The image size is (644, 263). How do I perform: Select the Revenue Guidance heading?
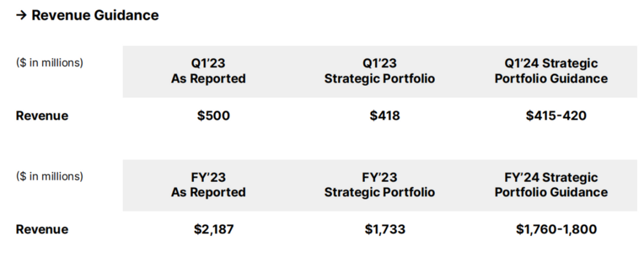95,16
